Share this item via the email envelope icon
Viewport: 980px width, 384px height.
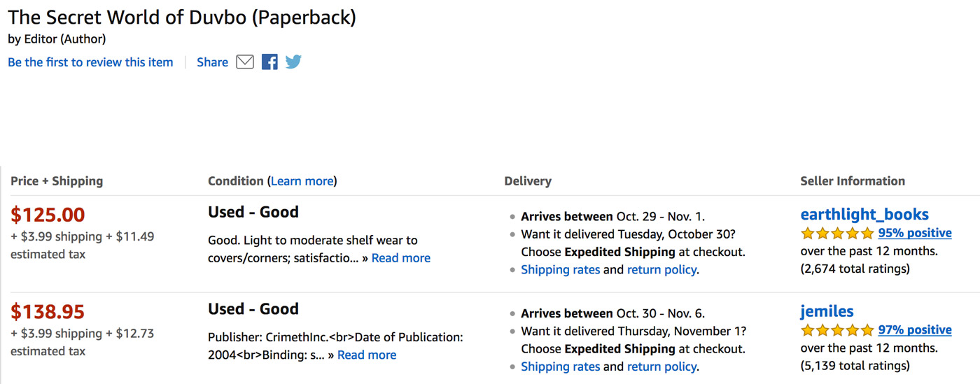pyautogui.click(x=245, y=62)
